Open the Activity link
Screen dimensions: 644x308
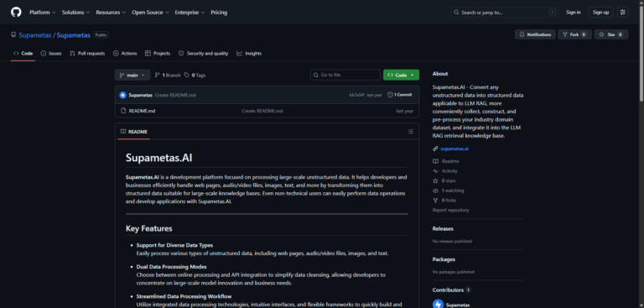[449, 171]
